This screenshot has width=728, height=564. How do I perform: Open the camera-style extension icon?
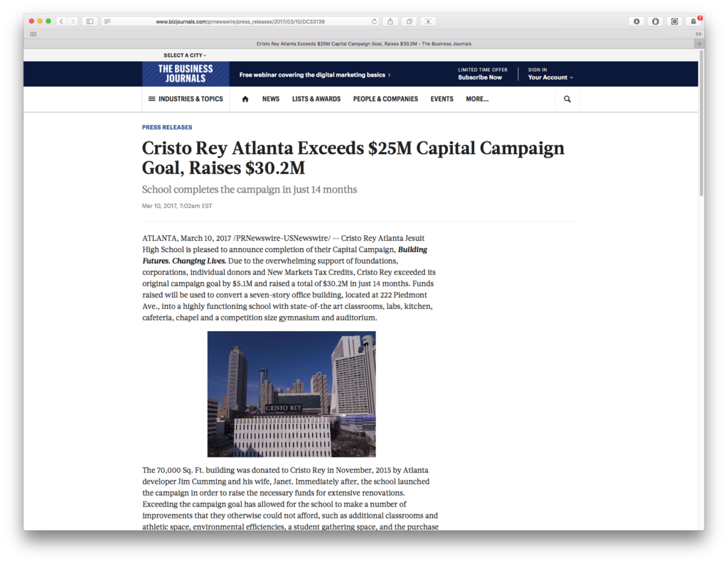click(x=674, y=21)
